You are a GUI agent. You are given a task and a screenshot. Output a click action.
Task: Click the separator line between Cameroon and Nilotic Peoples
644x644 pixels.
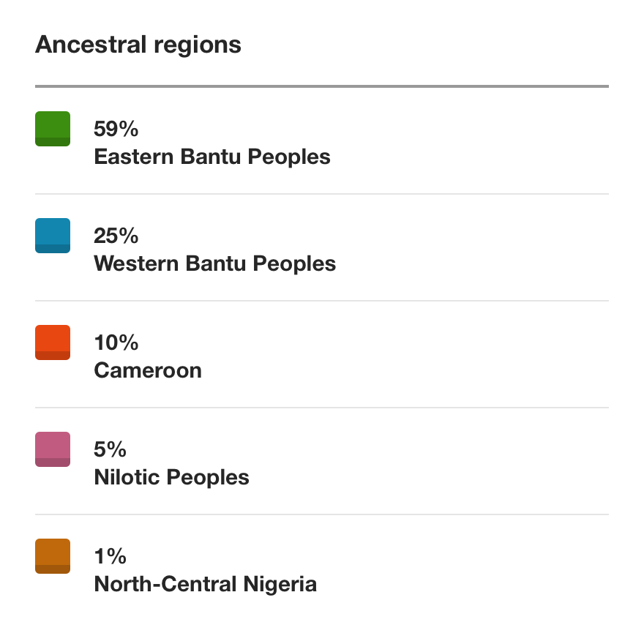pyautogui.click(x=322, y=408)
